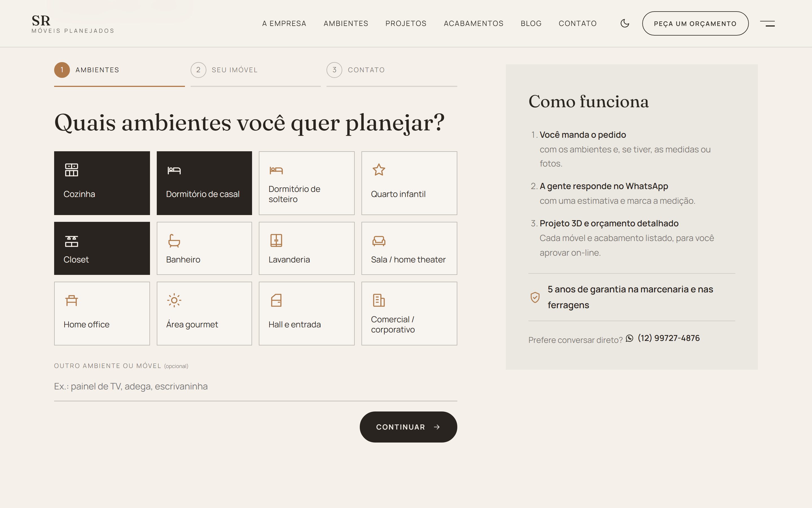Click the star icon in Quarto infantil
The height and width of the screenshot is (508, 812).
(379, 170)
